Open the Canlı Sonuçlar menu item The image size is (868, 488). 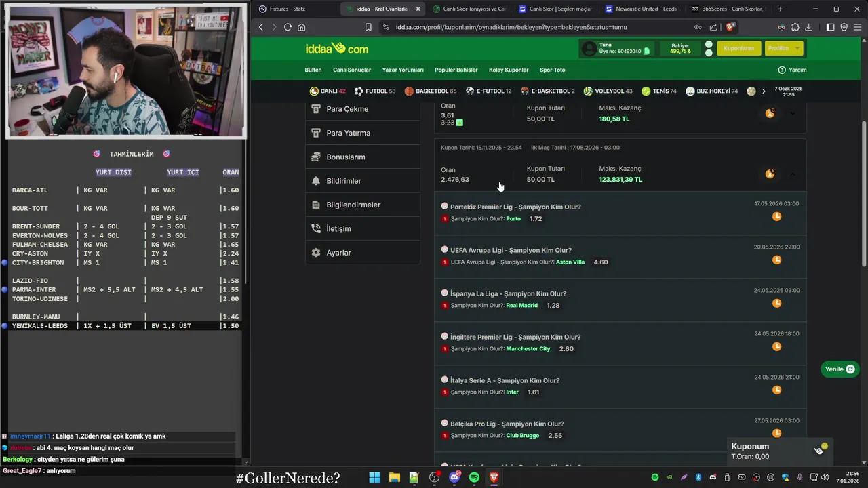(x=352, y=70)
